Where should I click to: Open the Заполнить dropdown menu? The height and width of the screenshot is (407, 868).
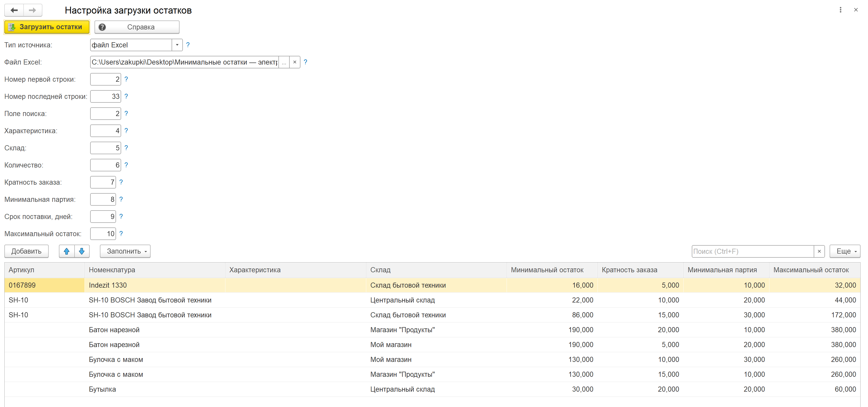click(125, 251)
